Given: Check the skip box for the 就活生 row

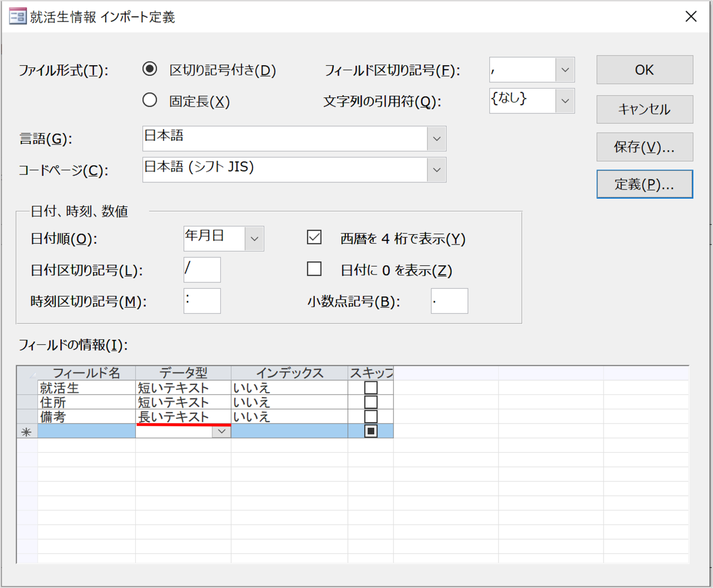Looking at the screenshot, I should pos(371,388).
